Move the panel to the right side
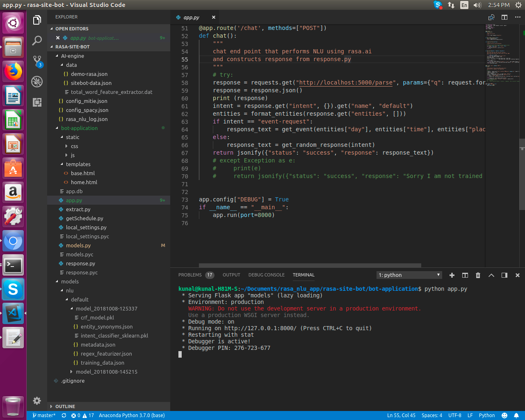This screenshot has height=420, width=525. coord(504,275)
